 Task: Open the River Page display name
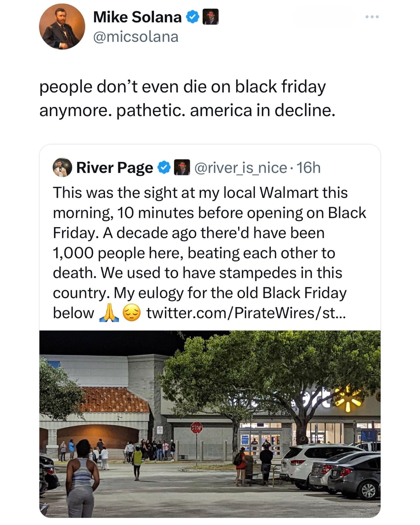pyautogui.click(x=115, y=168)
